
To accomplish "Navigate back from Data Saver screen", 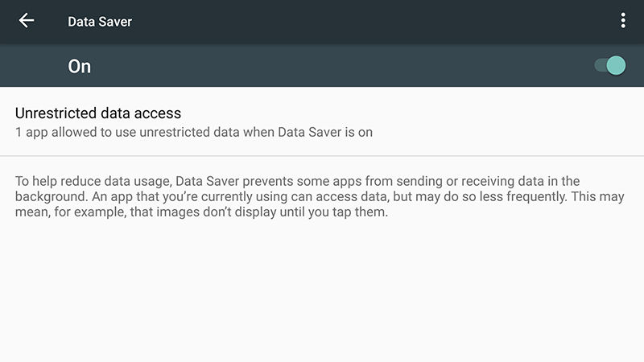I will coord(27,21).
